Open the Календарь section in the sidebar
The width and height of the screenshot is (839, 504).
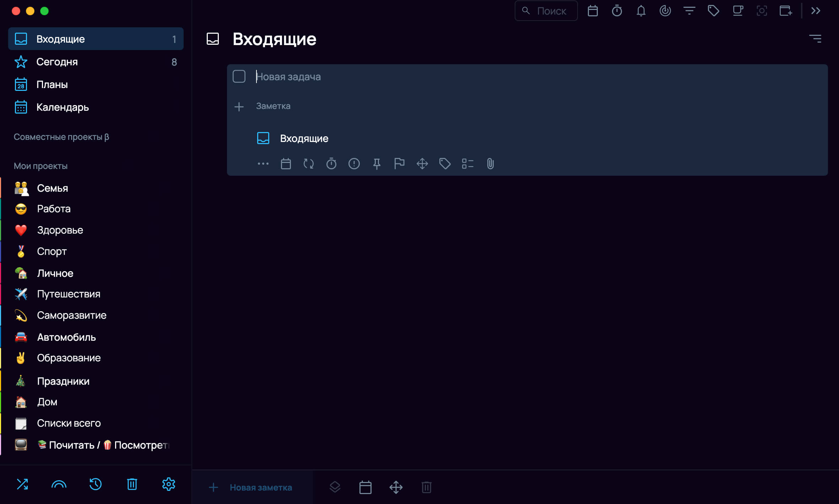click(63, 107)
